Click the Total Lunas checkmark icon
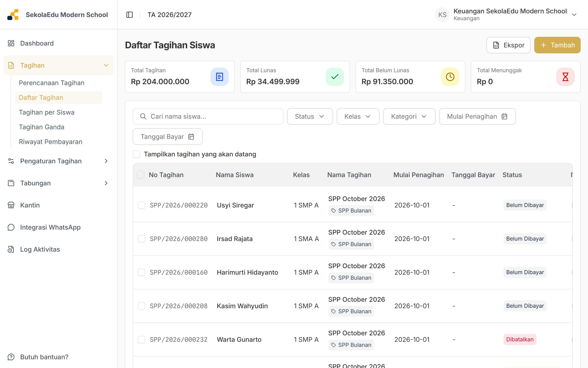 tap(335, 77)
